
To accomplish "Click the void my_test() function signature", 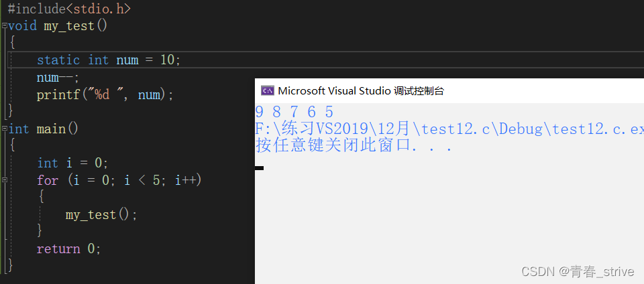I will coord(58,26).
